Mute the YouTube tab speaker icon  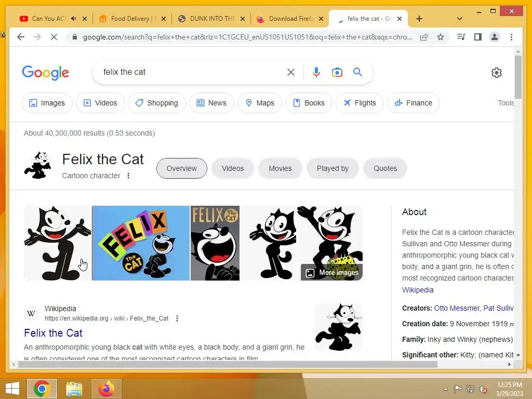(74, 19)
